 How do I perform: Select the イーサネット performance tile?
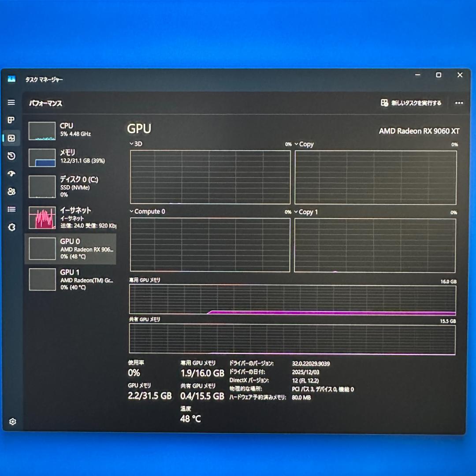click(x=71, y=218)
